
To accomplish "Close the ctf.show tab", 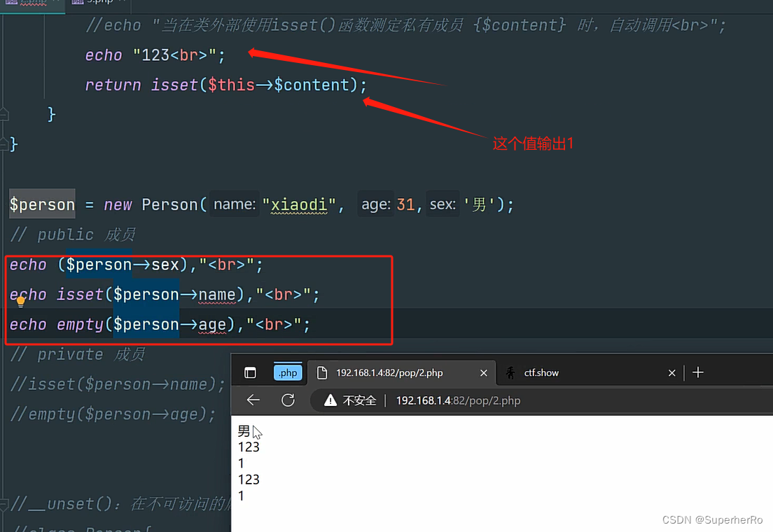I will tap(671, 372).
